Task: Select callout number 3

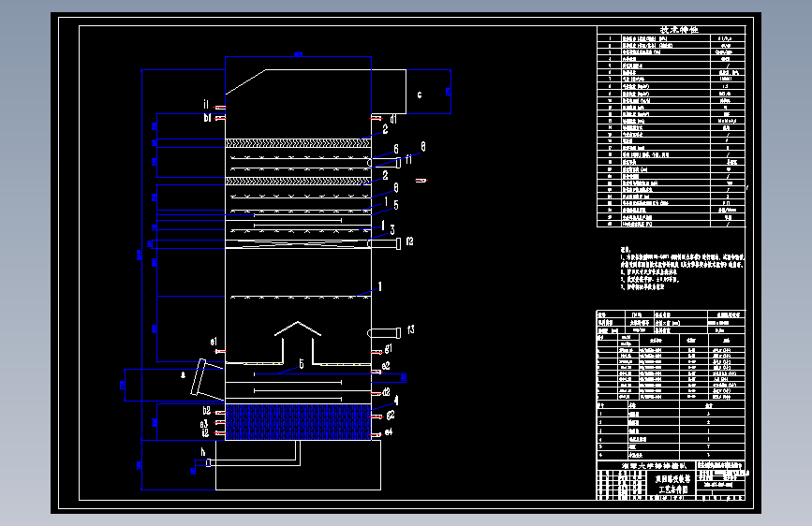Action: (x=392, y=229)
